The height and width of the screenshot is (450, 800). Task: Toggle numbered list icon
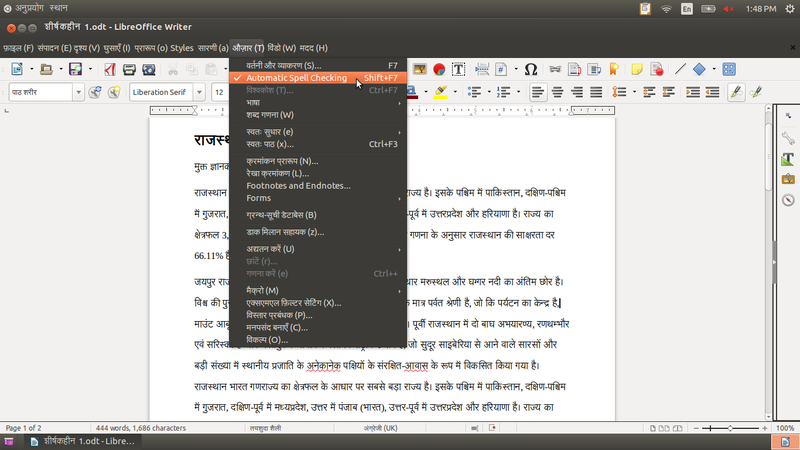(x=504, y=92)
